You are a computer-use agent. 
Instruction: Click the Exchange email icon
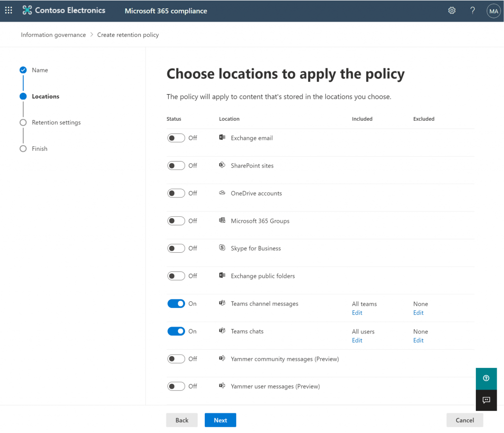(x=222, y=137)
